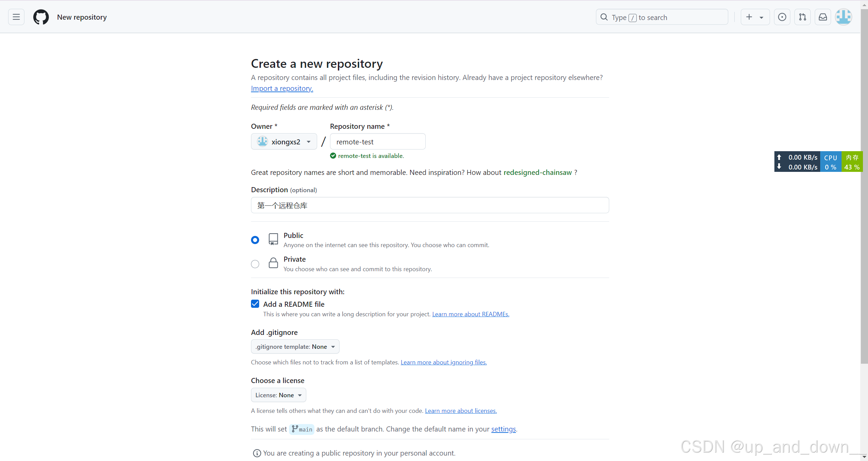868x461 pixels.
Task: Click the Public option label text
Action: [x=293, y=235]
